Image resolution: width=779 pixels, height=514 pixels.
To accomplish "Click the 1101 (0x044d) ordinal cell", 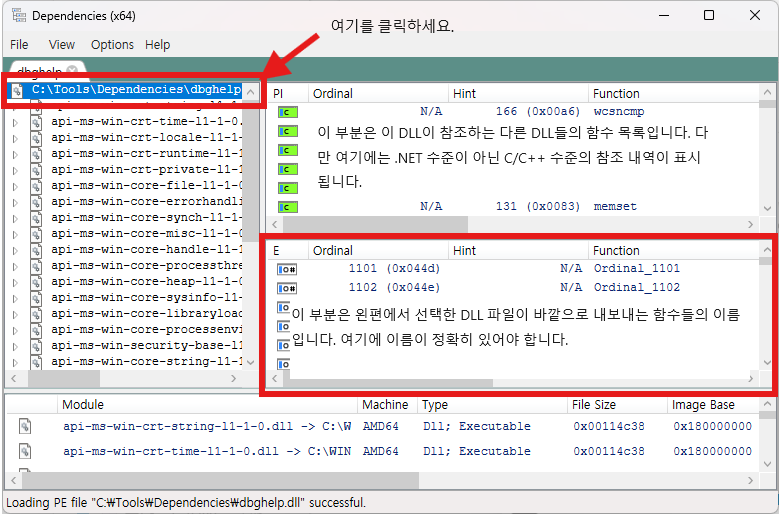I will click(394, 269).
